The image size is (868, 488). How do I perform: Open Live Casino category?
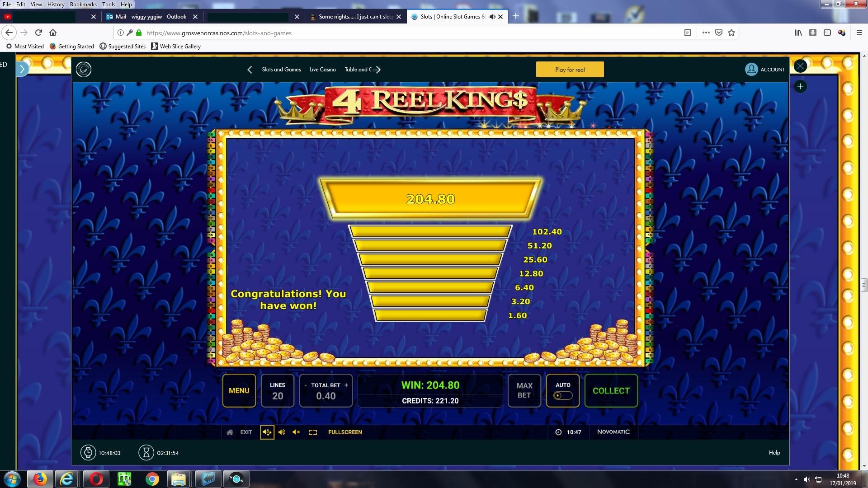(323, 70)
